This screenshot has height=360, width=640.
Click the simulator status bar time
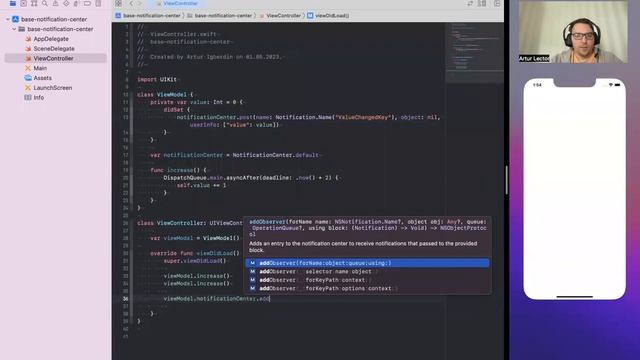(537, 85)
